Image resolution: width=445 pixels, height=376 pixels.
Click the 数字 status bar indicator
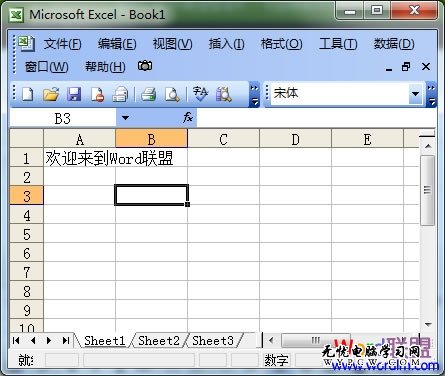276,360
